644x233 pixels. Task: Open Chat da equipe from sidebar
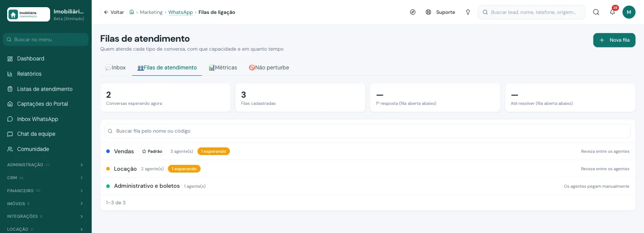point(46,134)
